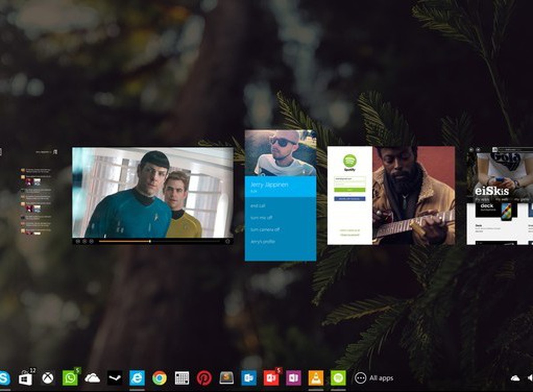Click the guitarist artwork in Spotify window

tap(414, 195)
